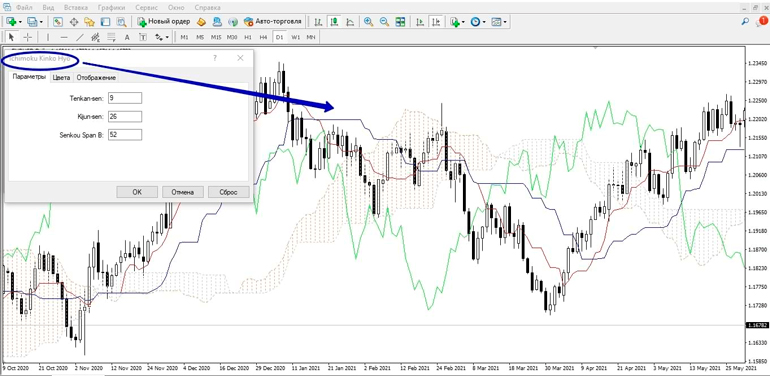The height and width of the screenshot is (376, 770).
Task: Open the Вид menu
Action: (49, 7)
